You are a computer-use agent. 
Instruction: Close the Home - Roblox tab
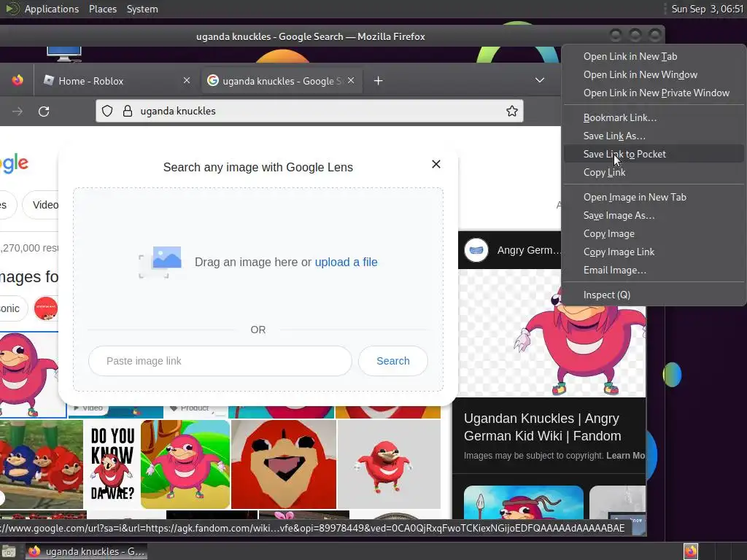[x=187, y=80]
